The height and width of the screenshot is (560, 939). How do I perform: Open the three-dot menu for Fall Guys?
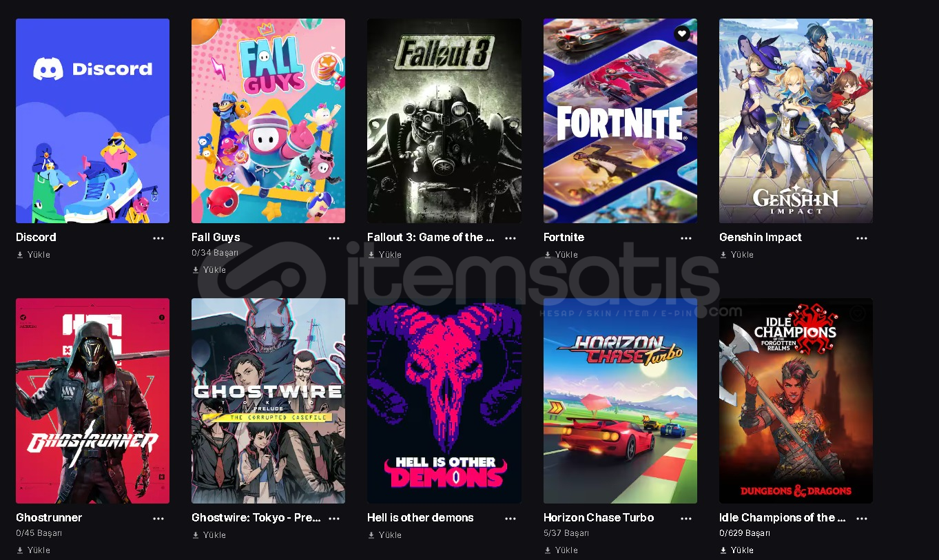(x=334, y=238)
